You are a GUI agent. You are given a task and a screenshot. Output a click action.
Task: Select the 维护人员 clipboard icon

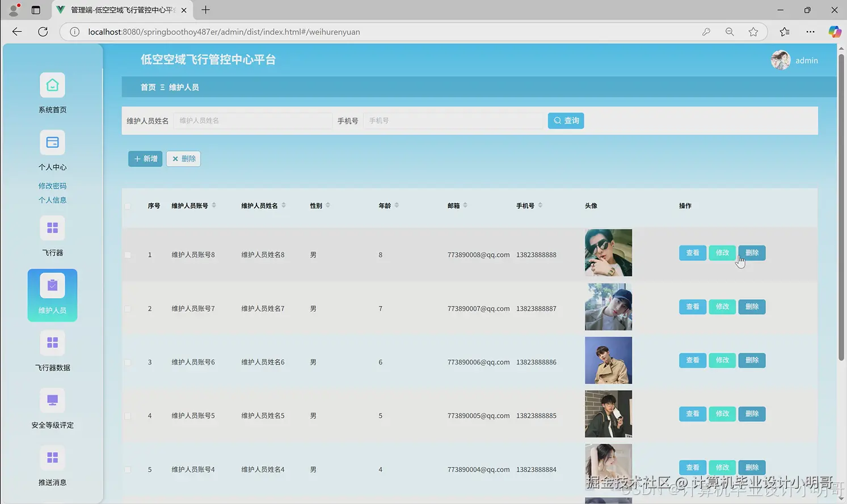pos(52,286)
